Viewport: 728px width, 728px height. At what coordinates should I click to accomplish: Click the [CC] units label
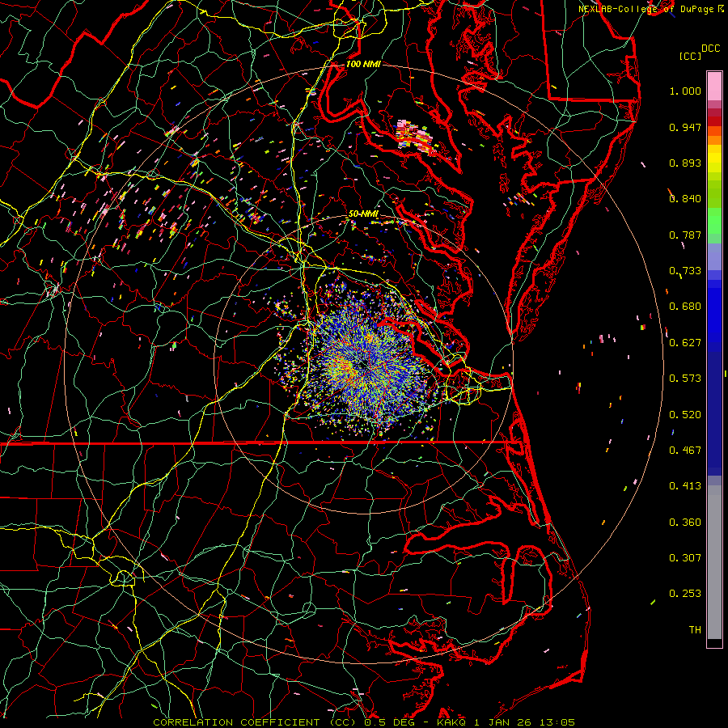click(690, 56)
